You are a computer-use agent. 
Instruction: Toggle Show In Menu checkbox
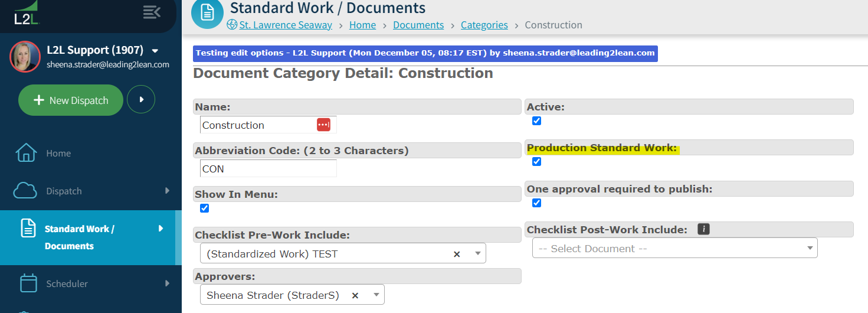(x=204, y=208)
